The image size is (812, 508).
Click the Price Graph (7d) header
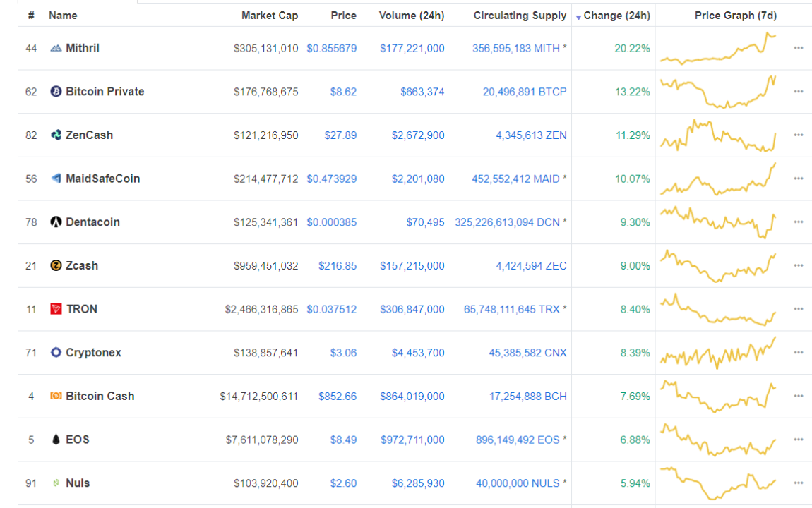pyautogui.click(x=735, y=16)
